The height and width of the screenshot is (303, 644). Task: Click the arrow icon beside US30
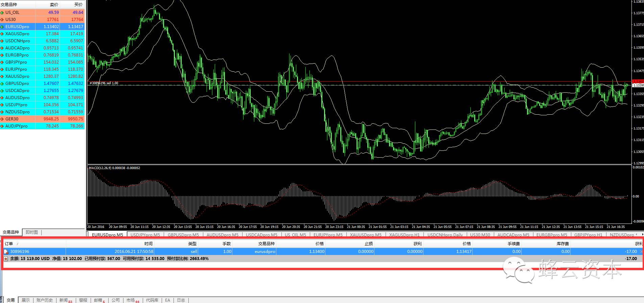(2, 20)
